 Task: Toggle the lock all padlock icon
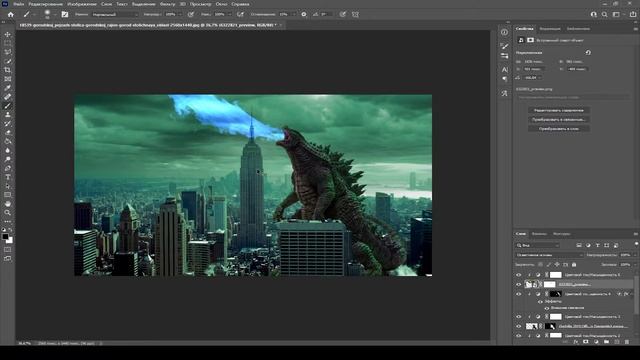[574, 264]
